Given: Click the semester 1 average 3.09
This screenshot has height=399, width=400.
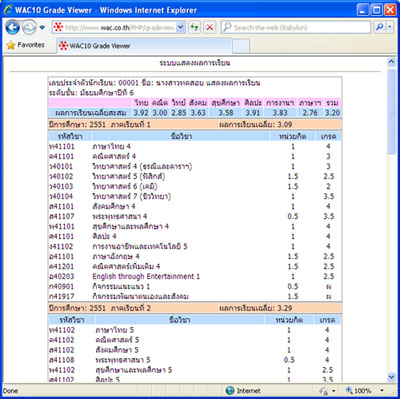Looking at the screenshot, I should click(x=285, y=125).
